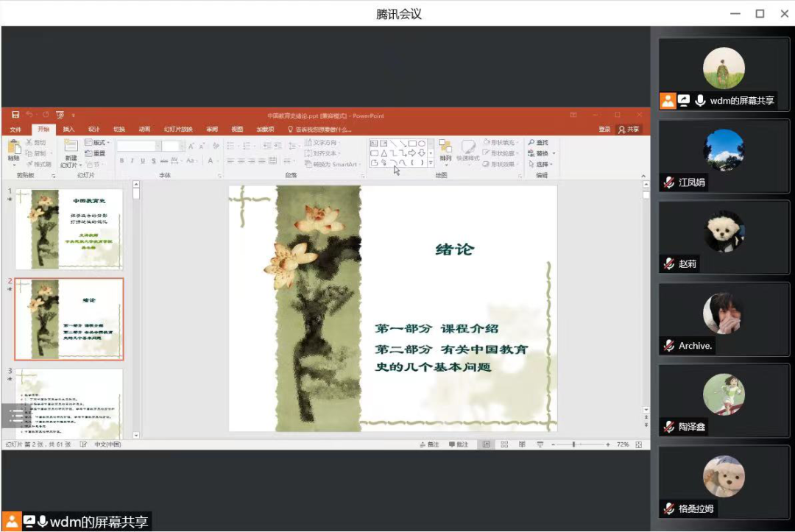The height and width of the screenshot is (532, 795).
Task: Select slide 1 thumbnail in slide panel
Action: pyautogui.click(x=68, y=229)
